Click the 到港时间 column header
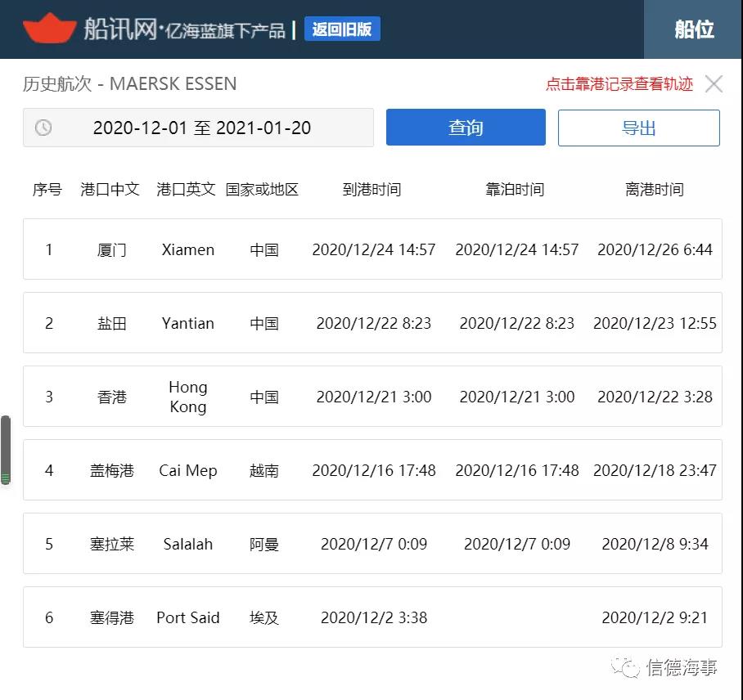743x700 pixels. (x=371, y=189)
